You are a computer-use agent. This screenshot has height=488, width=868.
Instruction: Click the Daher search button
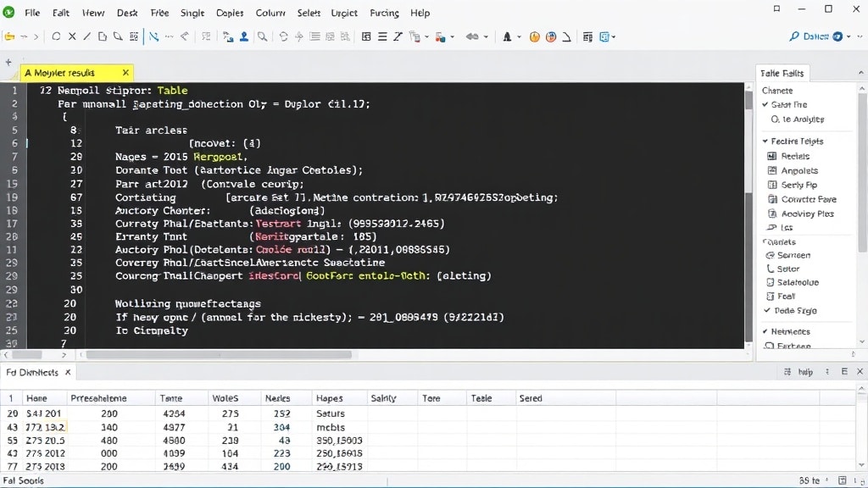[x=809, y=37]
